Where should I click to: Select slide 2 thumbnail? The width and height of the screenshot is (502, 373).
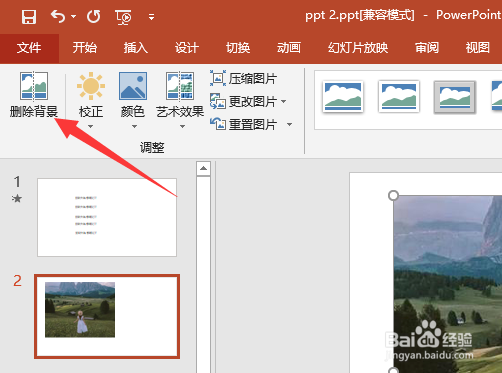pyautogui.click(x=107, y=316)
